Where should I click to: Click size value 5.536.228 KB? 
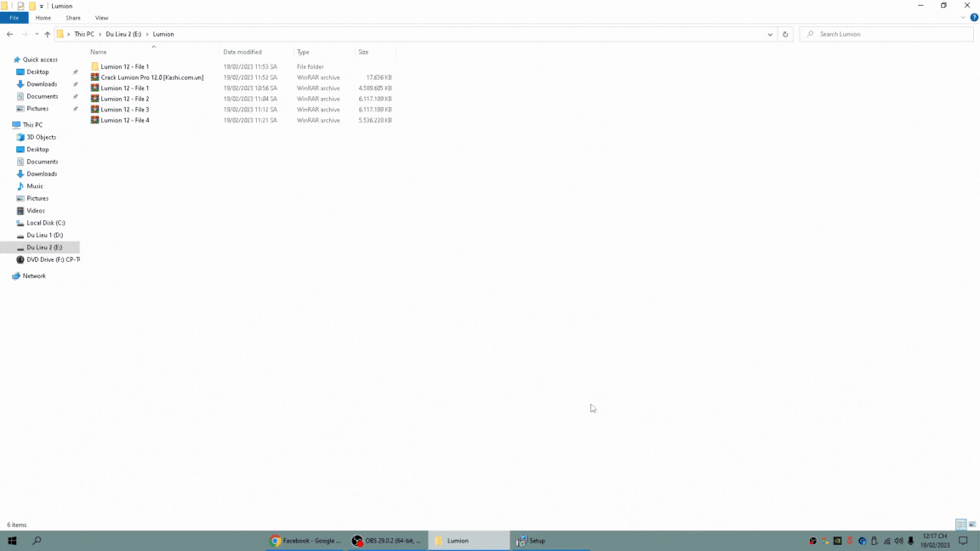pyautogui.click(x=375, y=120)
